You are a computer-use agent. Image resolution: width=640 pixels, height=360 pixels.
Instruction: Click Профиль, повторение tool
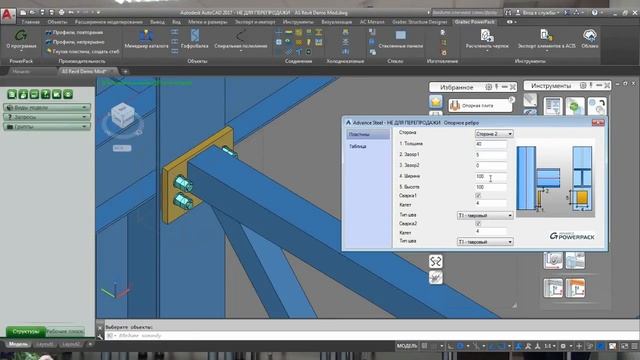[x=74, y=32]
